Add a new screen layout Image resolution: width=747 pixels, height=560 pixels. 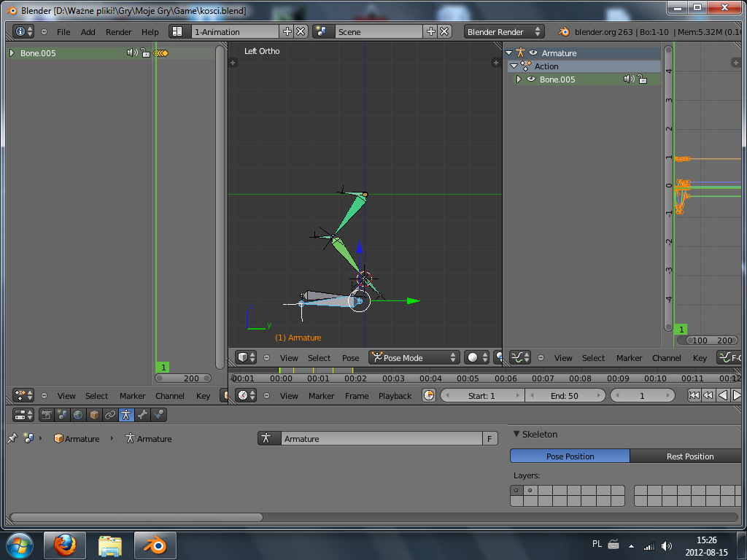pyautogui.click(x=287, y=32)
